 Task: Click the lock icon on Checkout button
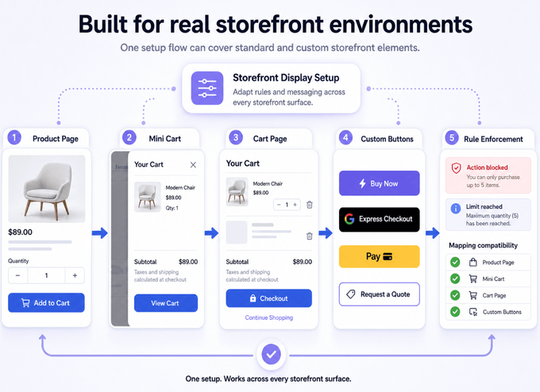[x=253, y=298]
